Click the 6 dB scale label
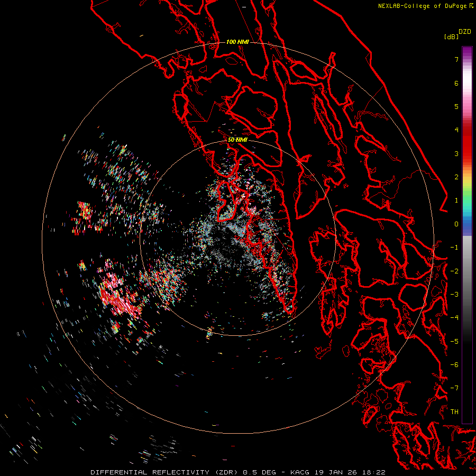The width and height of the screenshot is (476, 476). point(456,83)
